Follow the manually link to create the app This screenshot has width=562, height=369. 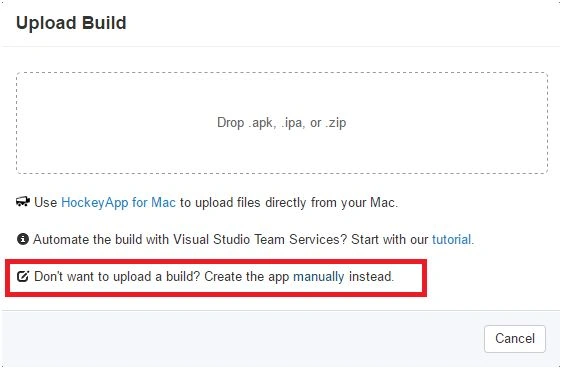tap(319, 277)
